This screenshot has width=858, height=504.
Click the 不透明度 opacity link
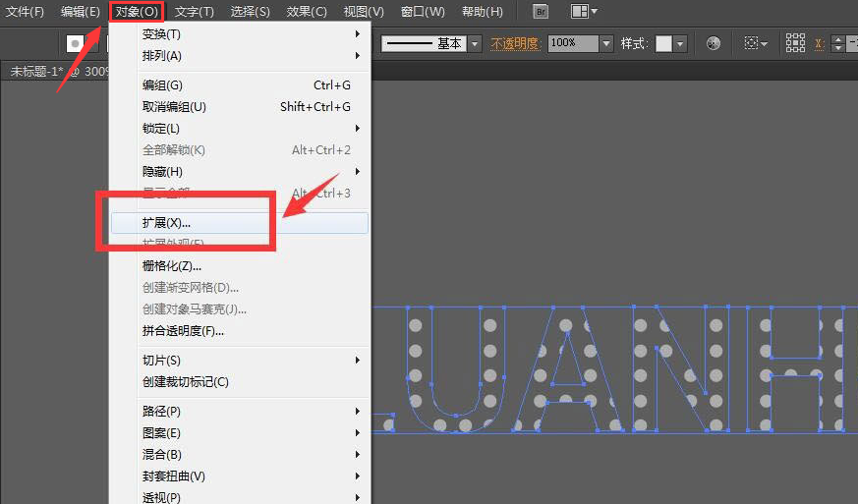[x=514, y=43]
